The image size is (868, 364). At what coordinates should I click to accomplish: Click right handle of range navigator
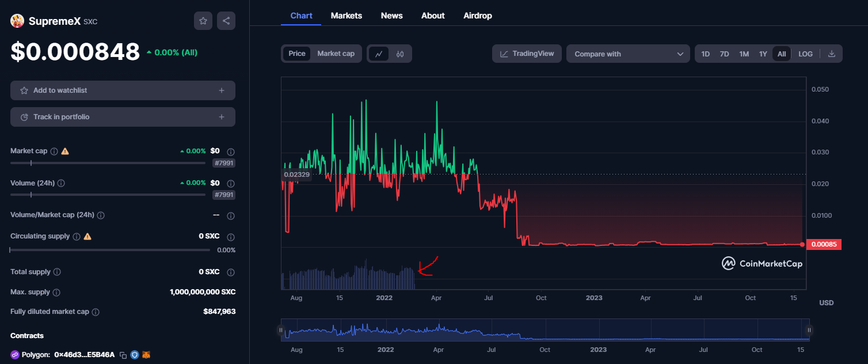[809, 331]
